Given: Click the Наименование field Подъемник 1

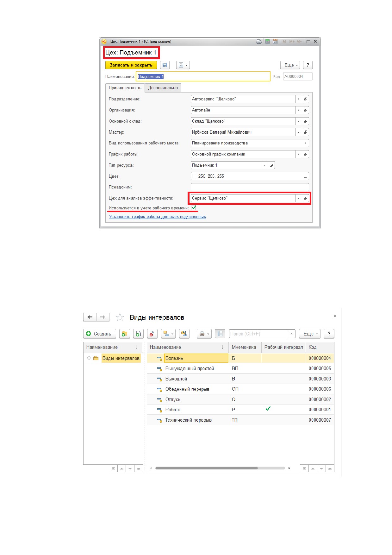Looking at the screenshot, I should pos(203,76).
